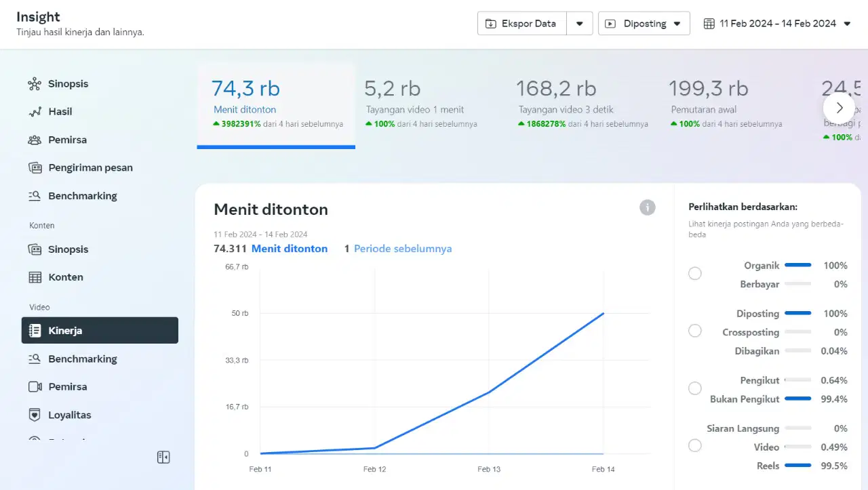Open the Ekspor Data dropdown arrow
Image resolution: width=868 pixels, height=490 pixels.
tap(580, 24)
